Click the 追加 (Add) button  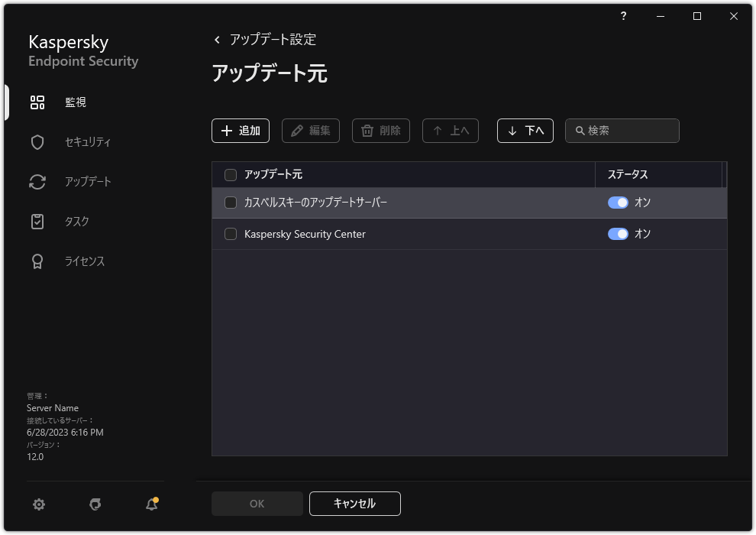tap(241, 131)
